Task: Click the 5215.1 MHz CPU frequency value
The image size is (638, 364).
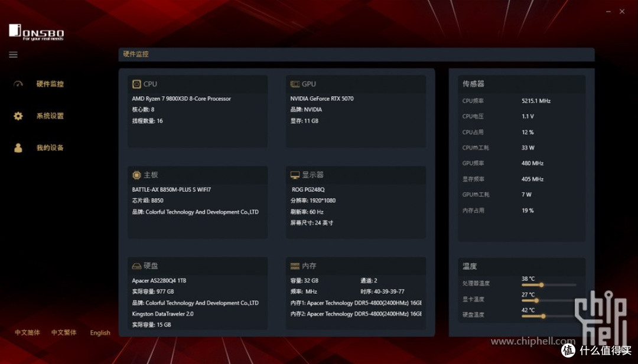Action: tap(536, 101)
